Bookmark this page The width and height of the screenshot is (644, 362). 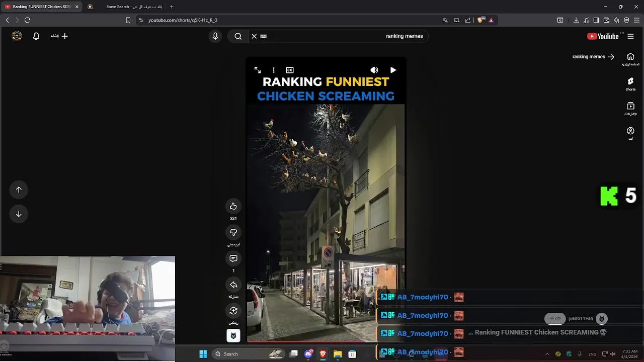(128, 20)
